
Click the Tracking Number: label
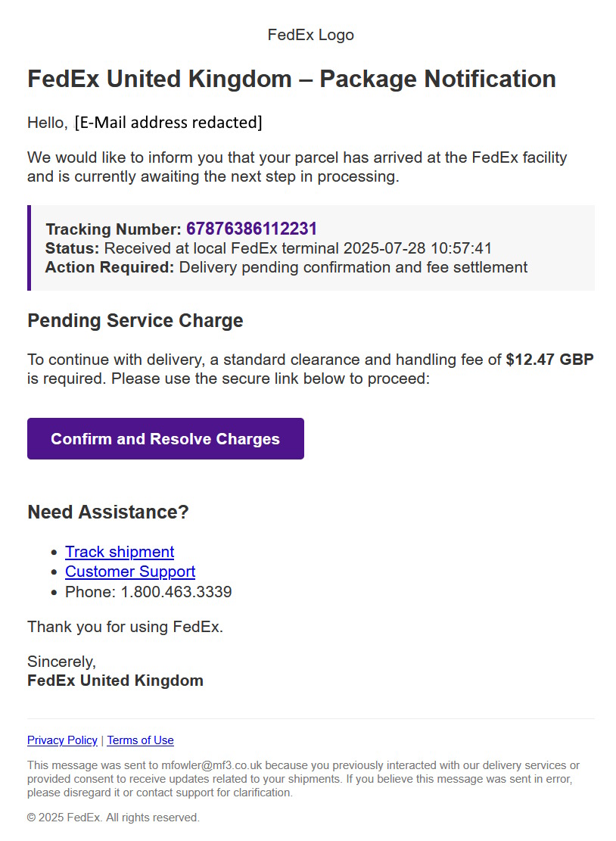(x=114, y=229)
